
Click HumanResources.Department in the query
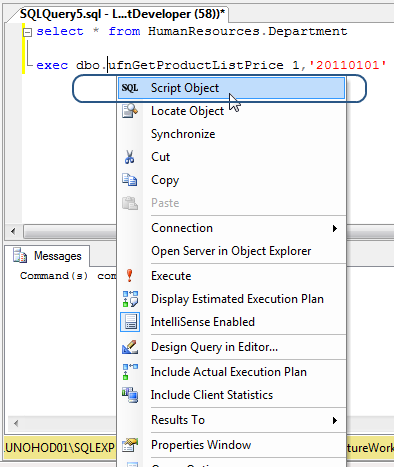(x=248, y=31)
